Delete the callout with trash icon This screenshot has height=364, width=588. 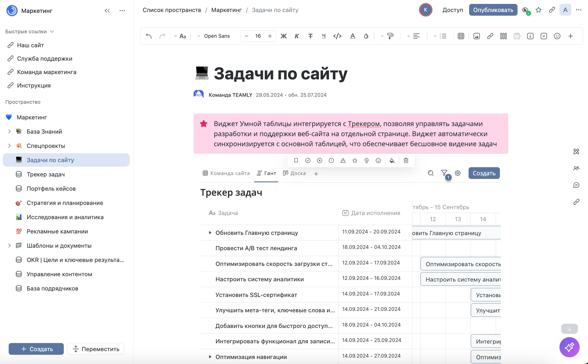tap(406, 160)
